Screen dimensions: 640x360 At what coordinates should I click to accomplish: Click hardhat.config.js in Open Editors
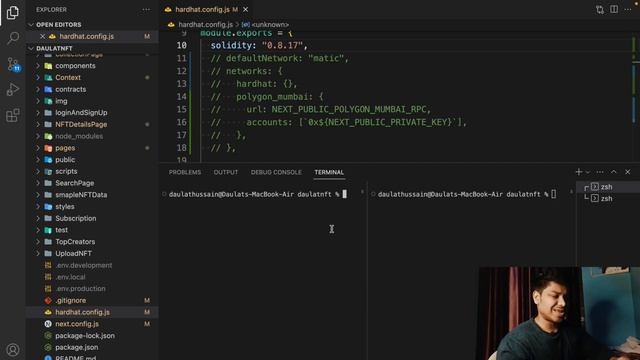coord(87,36)
